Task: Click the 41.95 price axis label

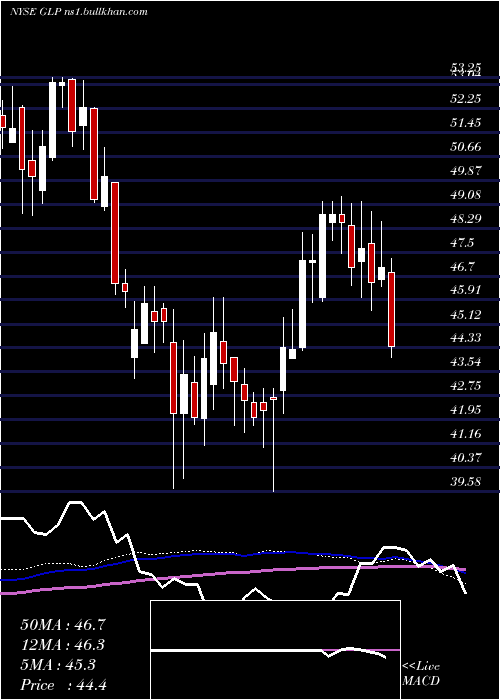Action: click(x=466, y=410)
